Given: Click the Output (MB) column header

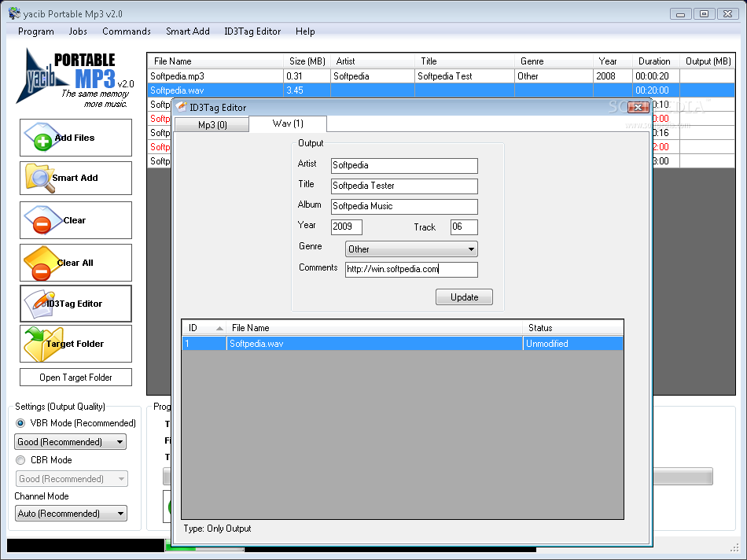Looking at the screenshot, I should click(708, 61).
